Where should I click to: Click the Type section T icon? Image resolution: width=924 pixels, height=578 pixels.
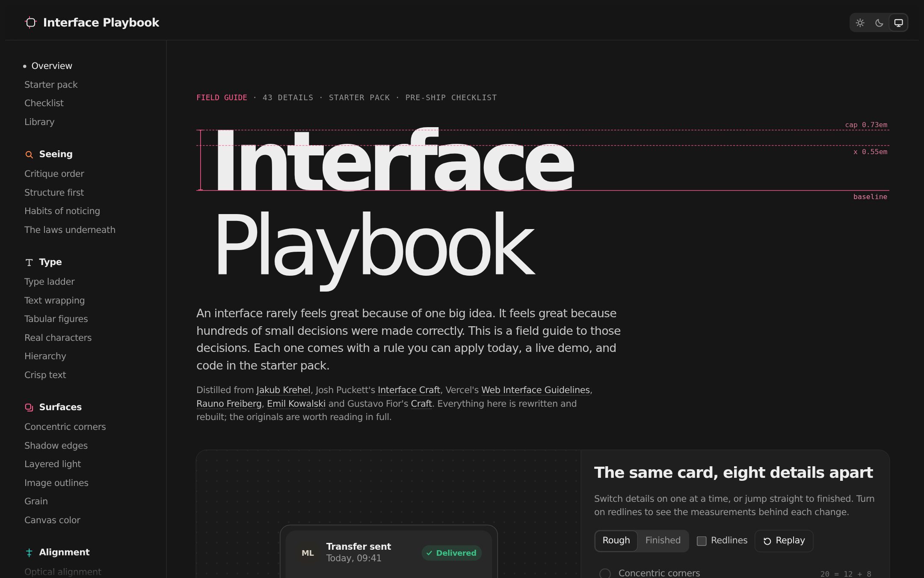click(29, 262)
